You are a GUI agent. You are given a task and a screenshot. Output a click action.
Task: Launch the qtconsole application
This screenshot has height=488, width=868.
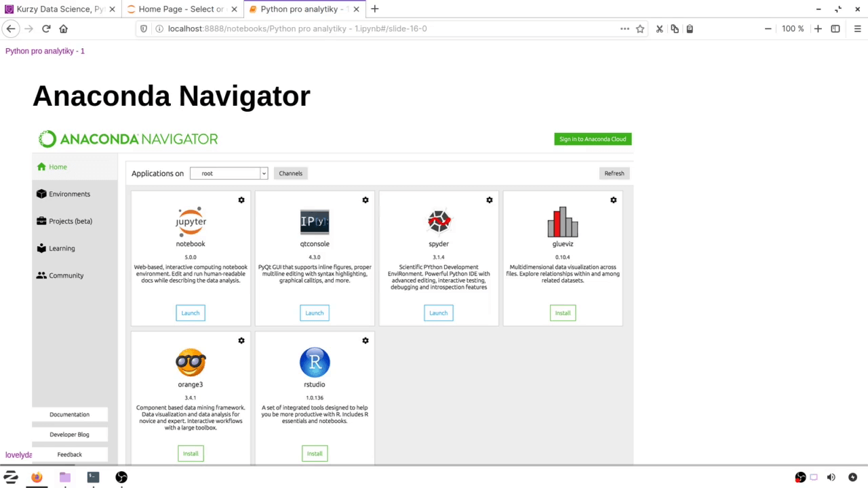(x=315, y=313)
